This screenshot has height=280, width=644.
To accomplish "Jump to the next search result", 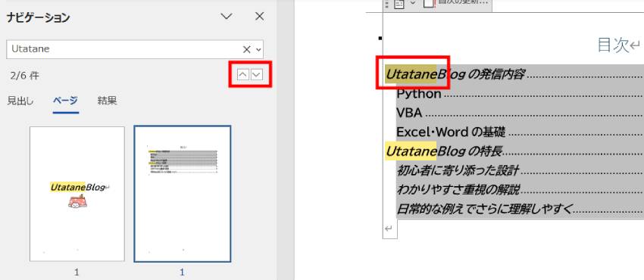I will (x=257, y=75).
